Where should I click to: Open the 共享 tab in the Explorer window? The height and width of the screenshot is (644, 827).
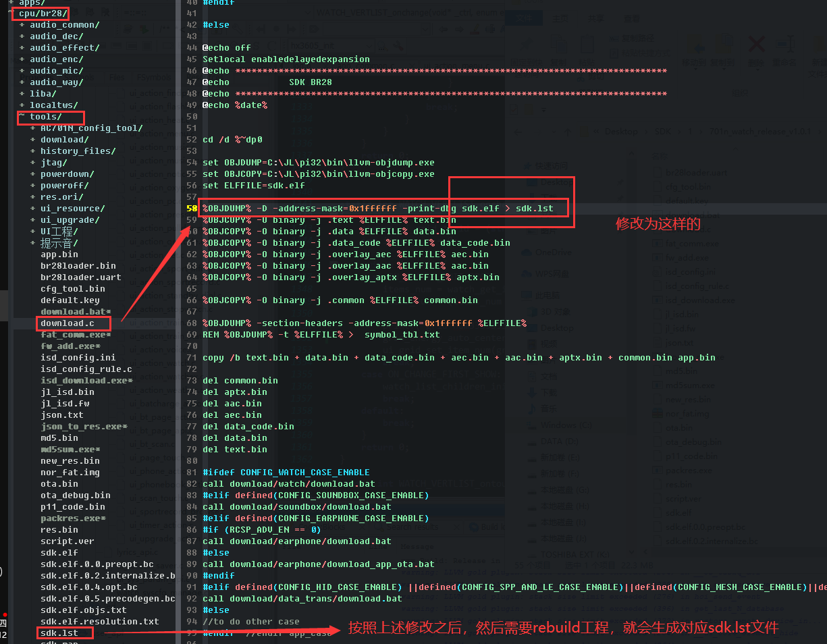click(596, 19)
